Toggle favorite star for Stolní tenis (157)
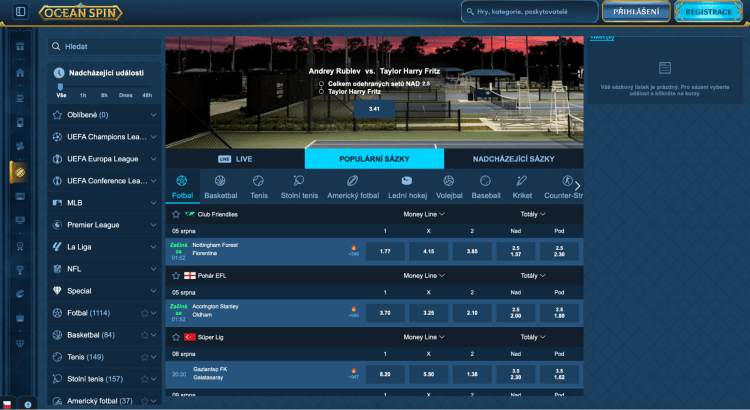The width and height of the screenshot is (750, 410). tap(144, 379)
